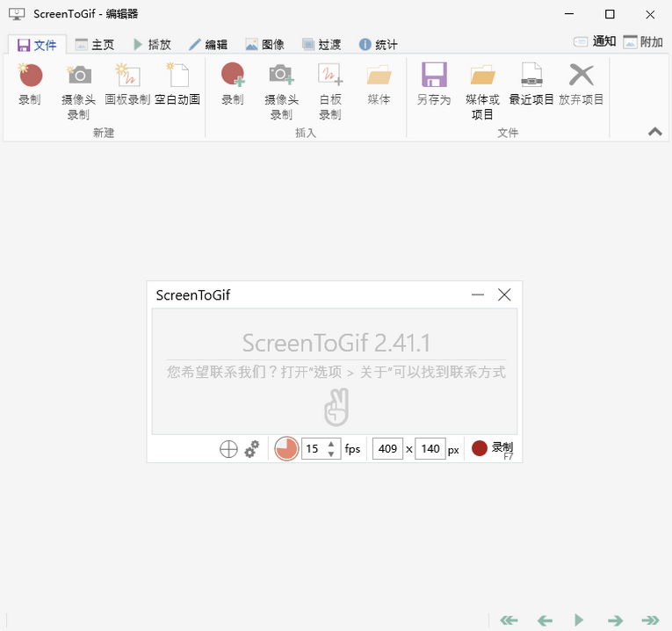Click the ScreenToGif editor title bar icon
This screenshot has width=672, height=631.
[17, 14]
